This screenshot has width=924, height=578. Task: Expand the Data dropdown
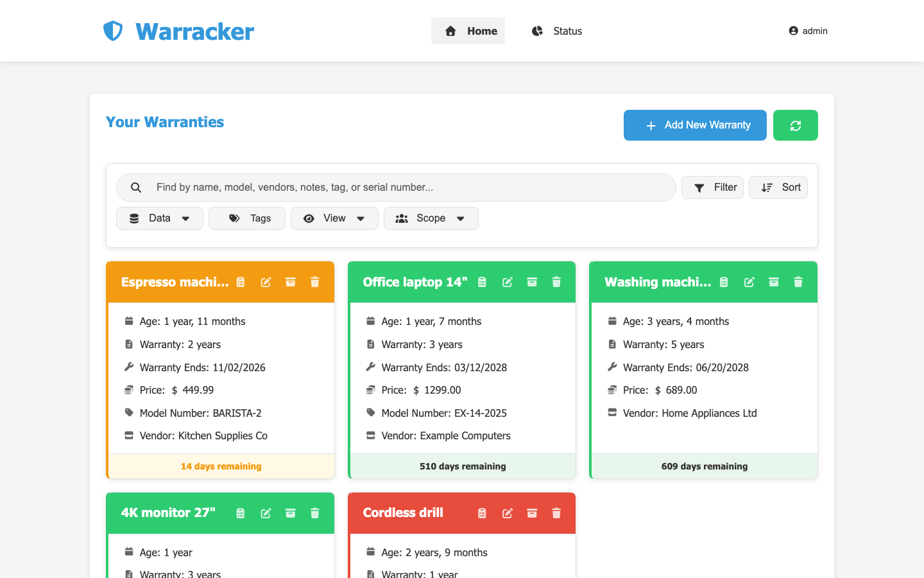(x=160, y=218)
